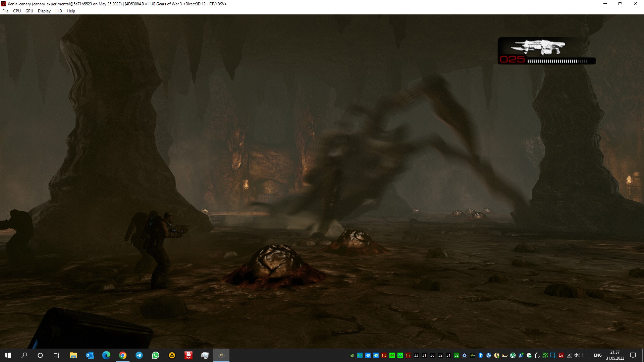Open the Help menu

point(71,11)
